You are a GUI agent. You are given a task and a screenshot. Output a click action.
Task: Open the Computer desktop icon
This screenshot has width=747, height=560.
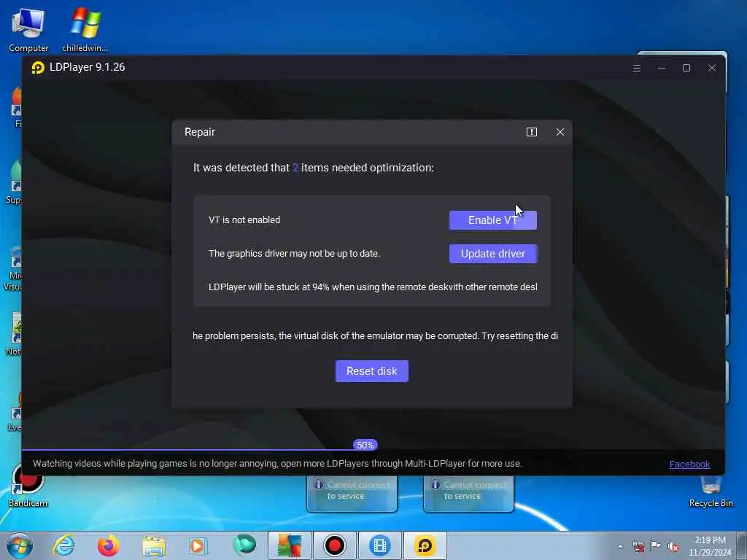(28, 29)
